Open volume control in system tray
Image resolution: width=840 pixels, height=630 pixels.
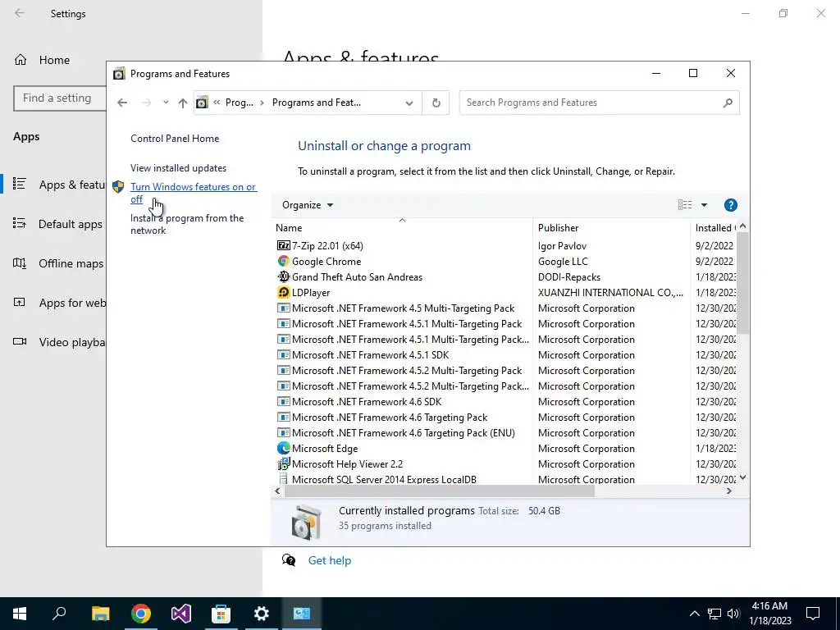point(733,614)
